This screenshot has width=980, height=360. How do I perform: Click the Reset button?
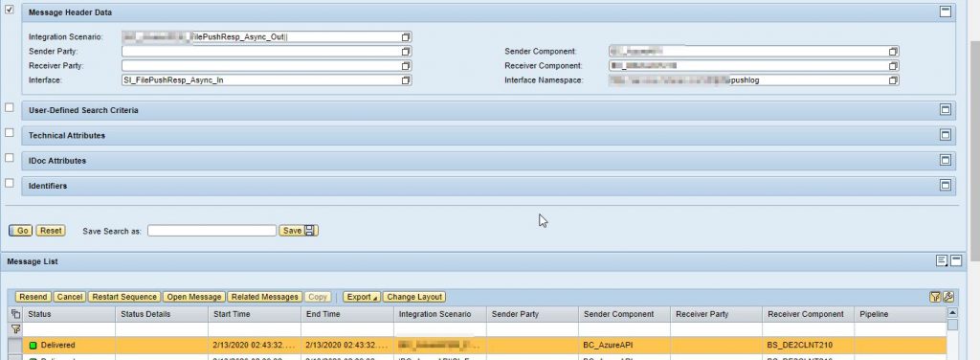[x=51, y=231]
